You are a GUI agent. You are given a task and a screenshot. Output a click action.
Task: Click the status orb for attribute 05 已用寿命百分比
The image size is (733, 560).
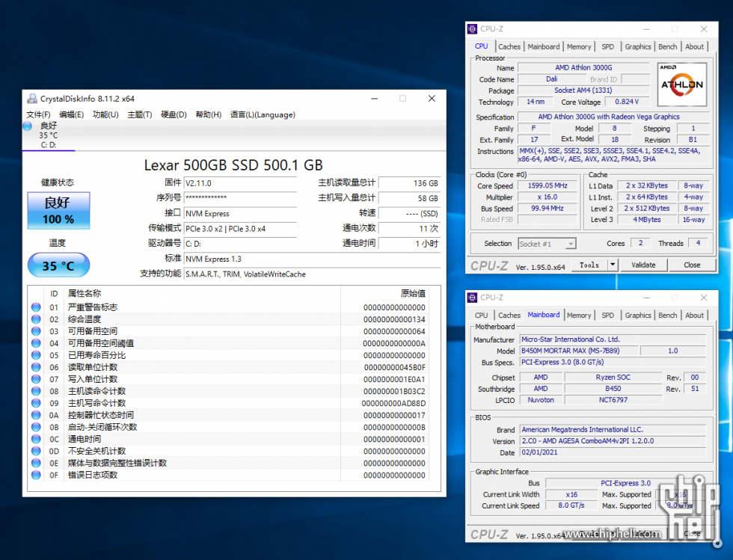pyautogui.click(x=36, y=355)
